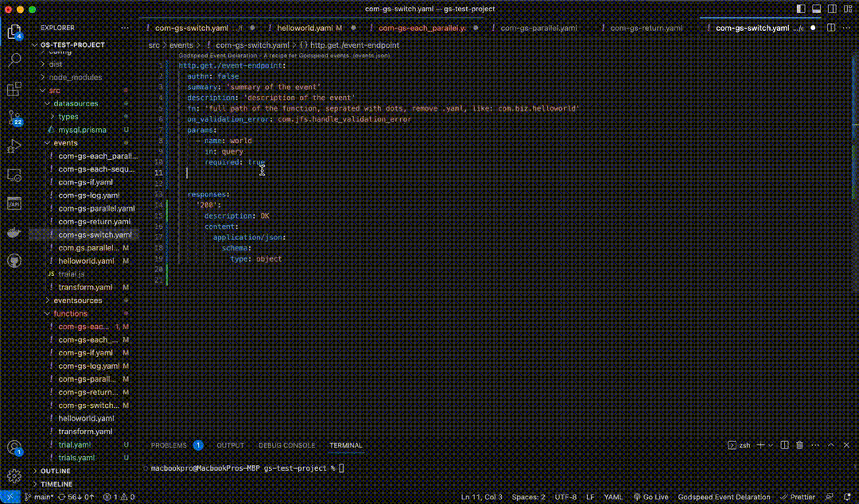
Task: Kill terminal using the trash icon
Action: point(799,445)
